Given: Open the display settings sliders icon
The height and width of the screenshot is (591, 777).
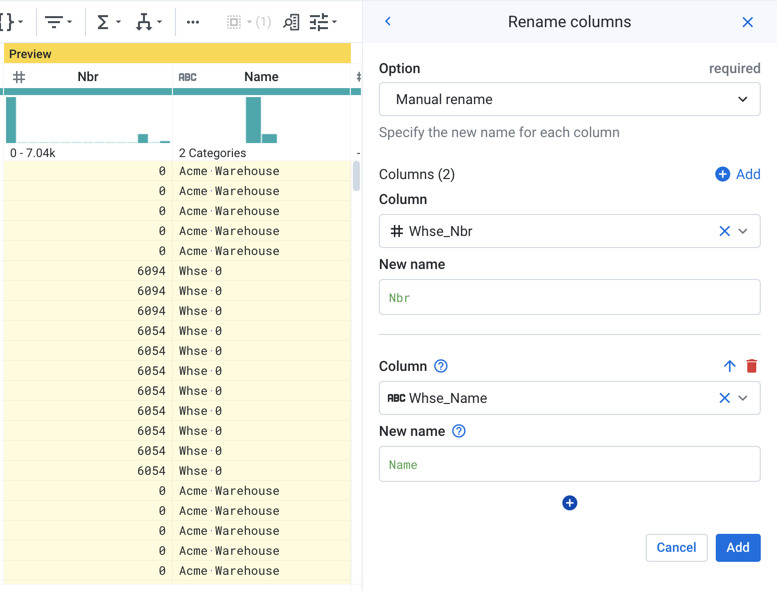Looking at the screenshot, I should [x=323, y=22].
